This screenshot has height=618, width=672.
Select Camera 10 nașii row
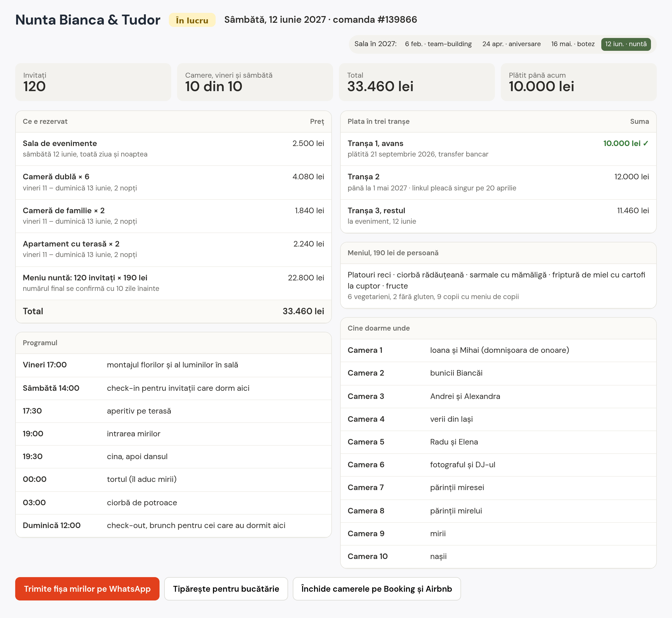[x=498, y=556]
